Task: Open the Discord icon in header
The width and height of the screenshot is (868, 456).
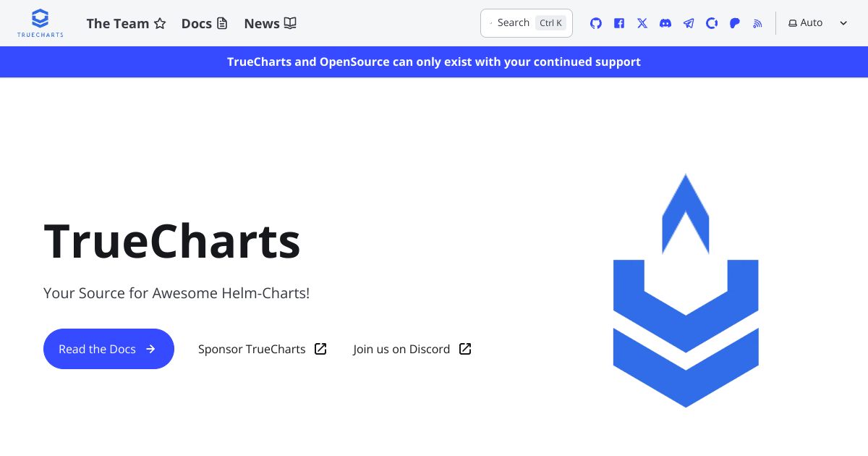Action: [665, 23]
